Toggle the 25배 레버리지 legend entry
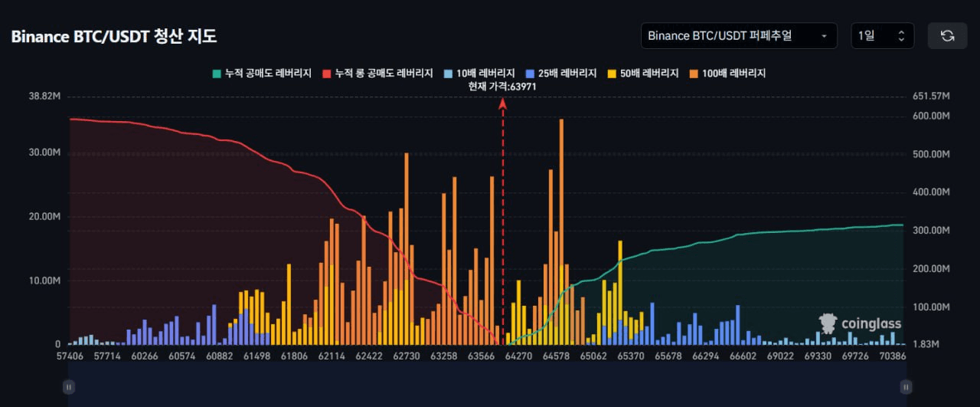The image size is (980, 407). [x=561, y=74]
